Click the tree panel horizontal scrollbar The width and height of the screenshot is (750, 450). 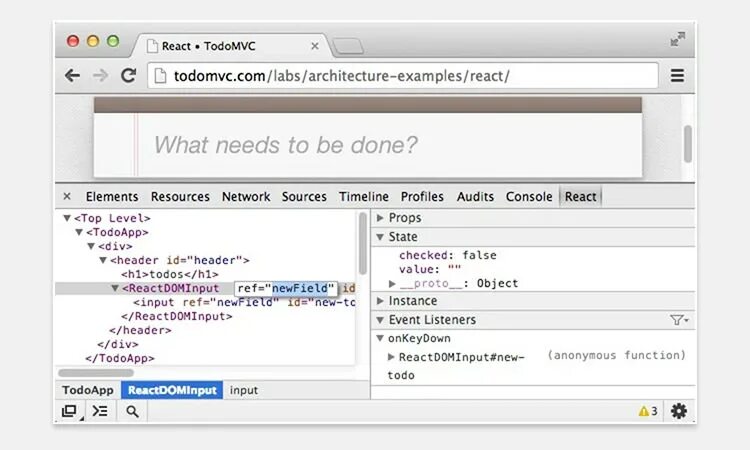(x=96, y=373)
